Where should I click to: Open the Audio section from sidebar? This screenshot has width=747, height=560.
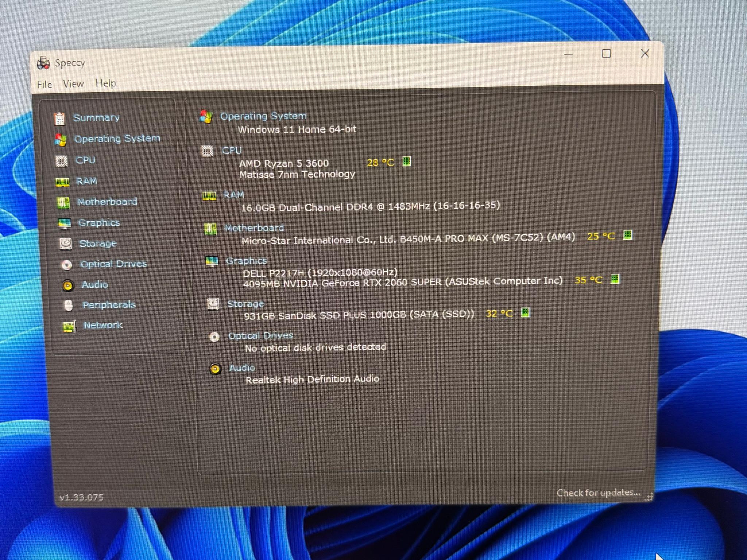[x=95, y=284]
